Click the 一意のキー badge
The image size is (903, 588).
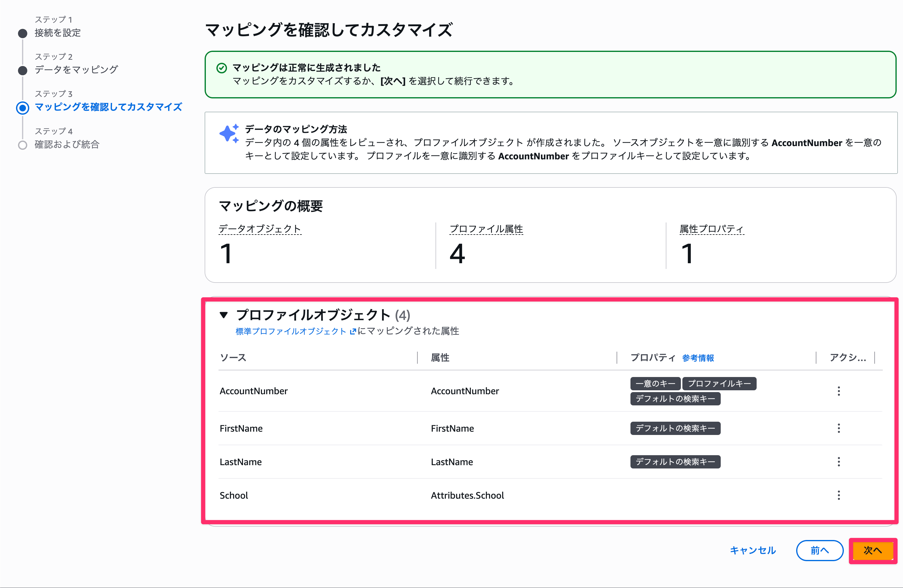point(655,384)
